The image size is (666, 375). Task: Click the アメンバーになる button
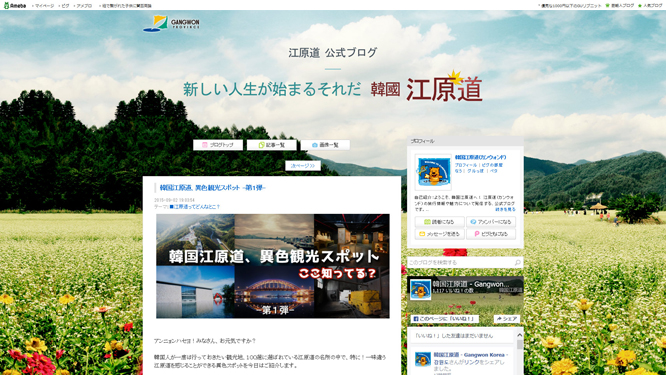tap(491, 222)
